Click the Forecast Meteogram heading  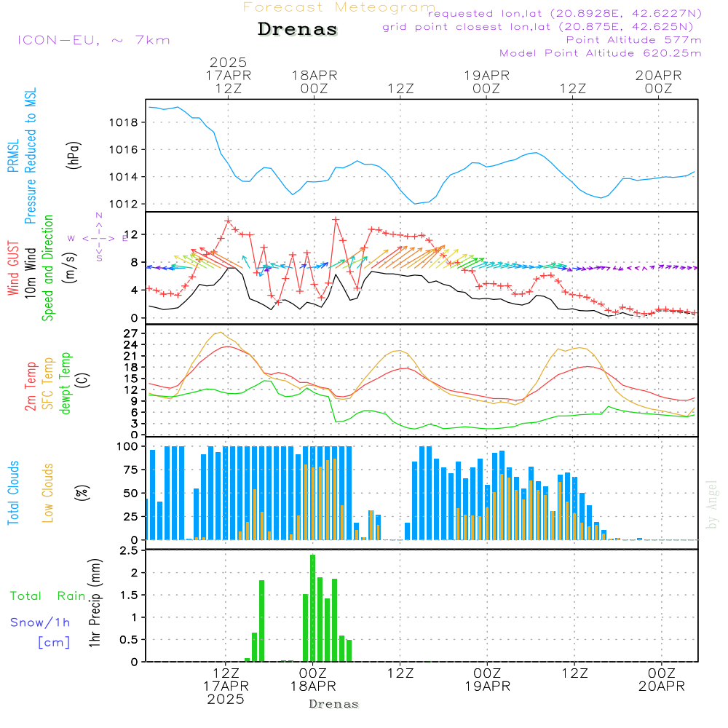click(339, 7)
